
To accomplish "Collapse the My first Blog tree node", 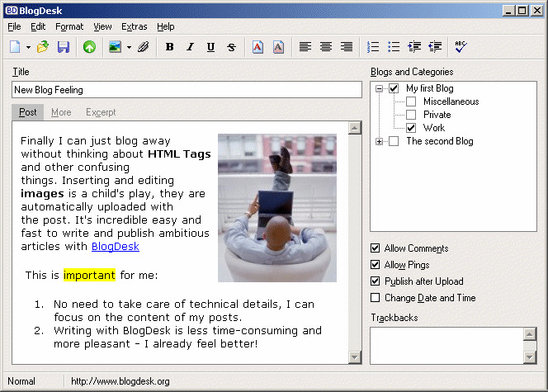I will 379,88.
